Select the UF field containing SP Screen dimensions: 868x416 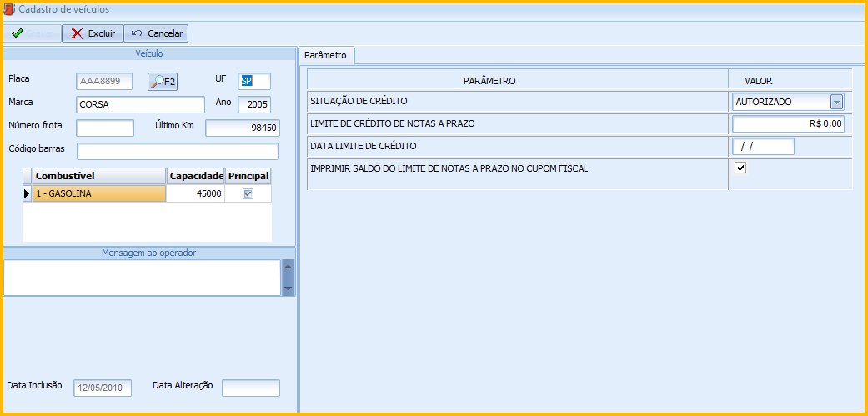(254, 82)
